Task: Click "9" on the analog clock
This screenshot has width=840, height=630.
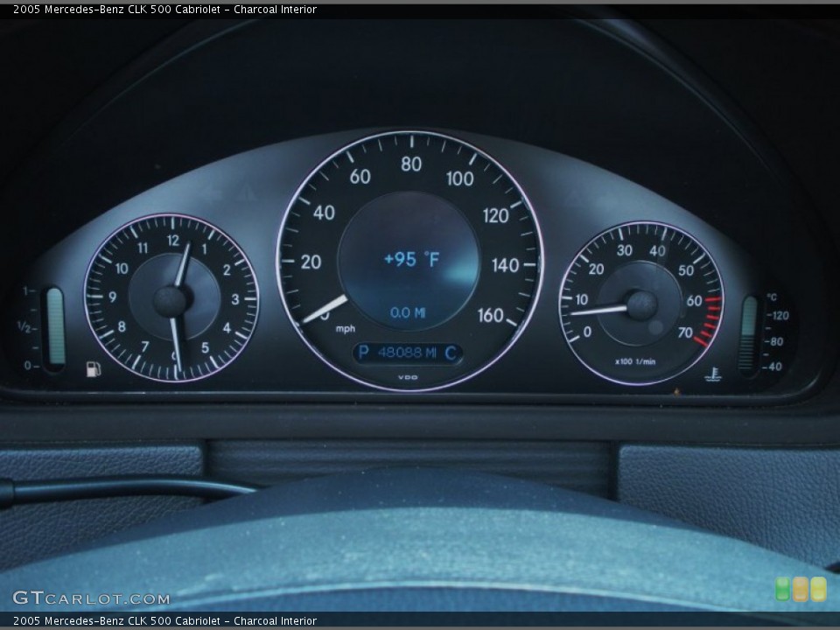Action: point(113,297)
